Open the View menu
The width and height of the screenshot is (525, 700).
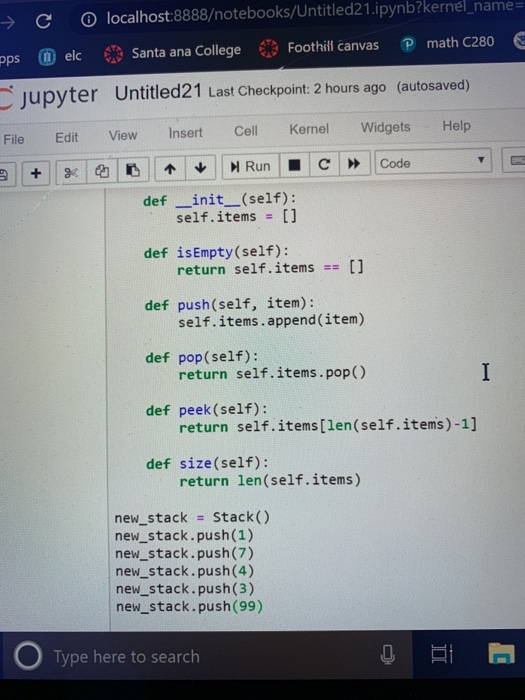pyautogui.click(x=123, y=135)
